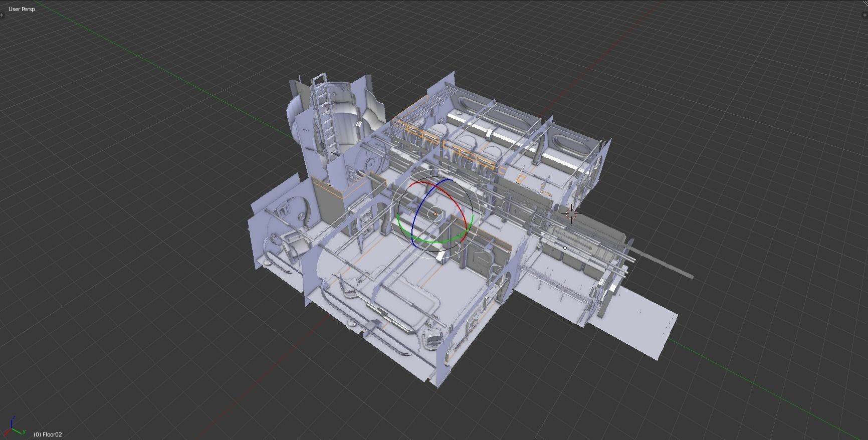Expand the tool shelf plus icon at left edge

point(2,15)
